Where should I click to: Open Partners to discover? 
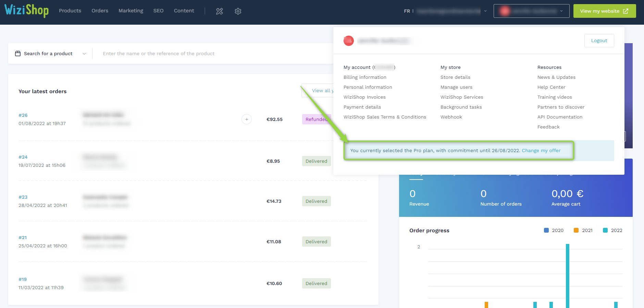point(561,107)
